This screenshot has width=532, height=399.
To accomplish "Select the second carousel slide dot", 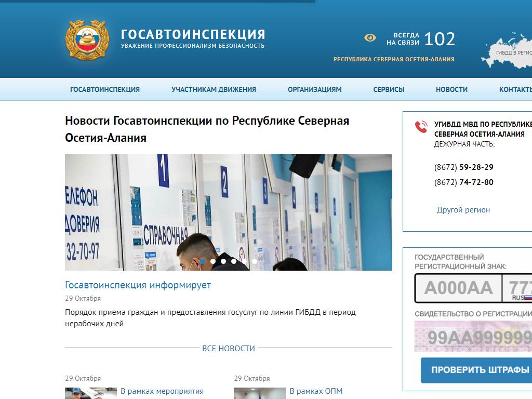I will 213,261.
